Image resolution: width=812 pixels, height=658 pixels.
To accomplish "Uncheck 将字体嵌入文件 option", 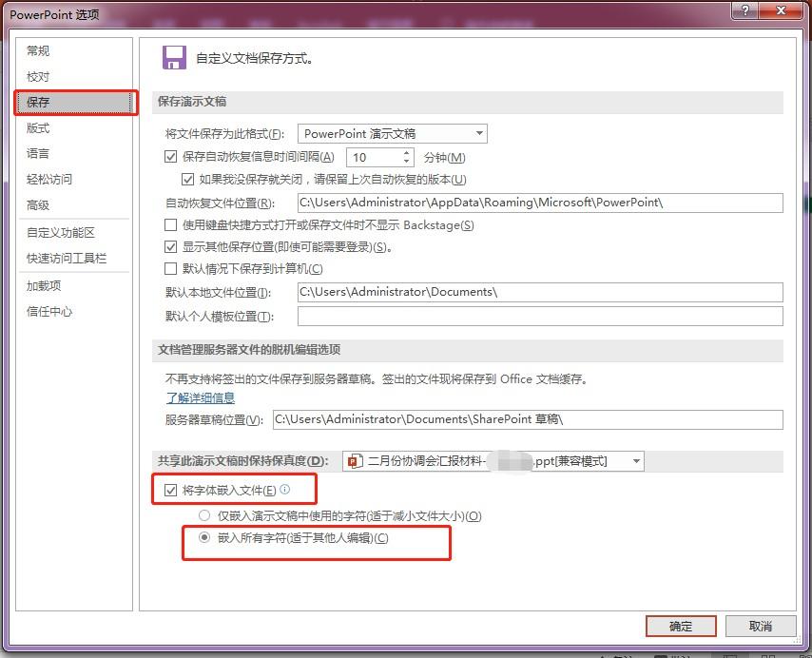I will tap(171, 491).
